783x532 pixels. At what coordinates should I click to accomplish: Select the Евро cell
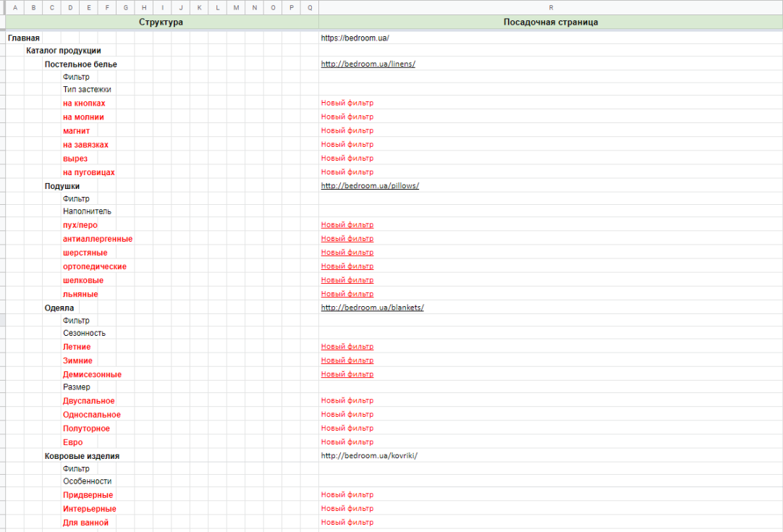[73, 442]
